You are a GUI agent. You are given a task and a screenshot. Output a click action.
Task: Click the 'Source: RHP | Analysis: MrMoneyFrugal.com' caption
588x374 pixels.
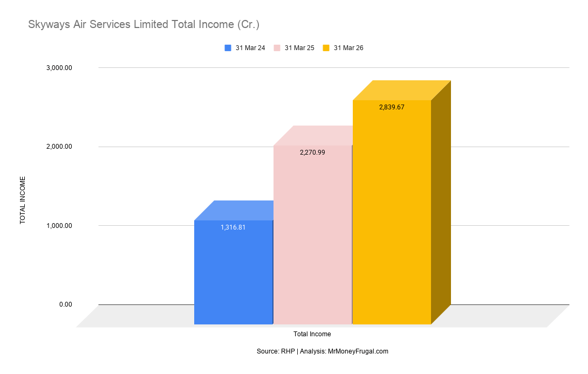coord(323,351)
